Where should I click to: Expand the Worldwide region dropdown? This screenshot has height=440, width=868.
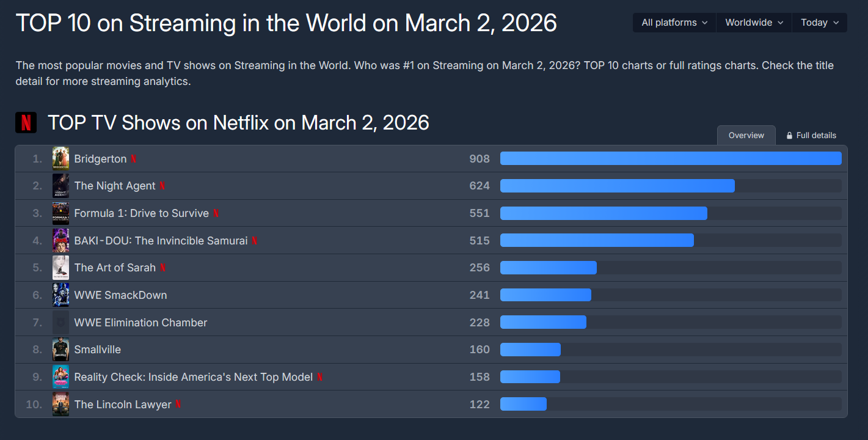[754, 23]
